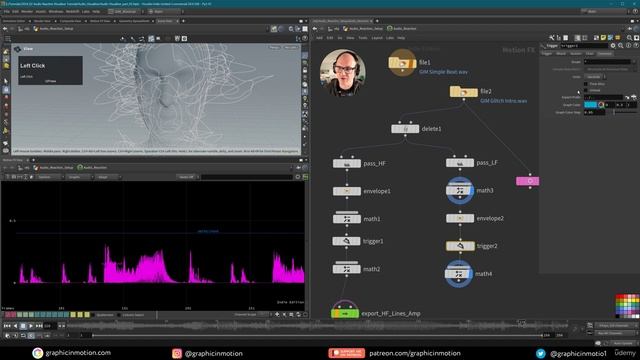The width and height of the screenshot is (640, 360).
Task: Select the envelope2 node
Action: coord(460,218)
